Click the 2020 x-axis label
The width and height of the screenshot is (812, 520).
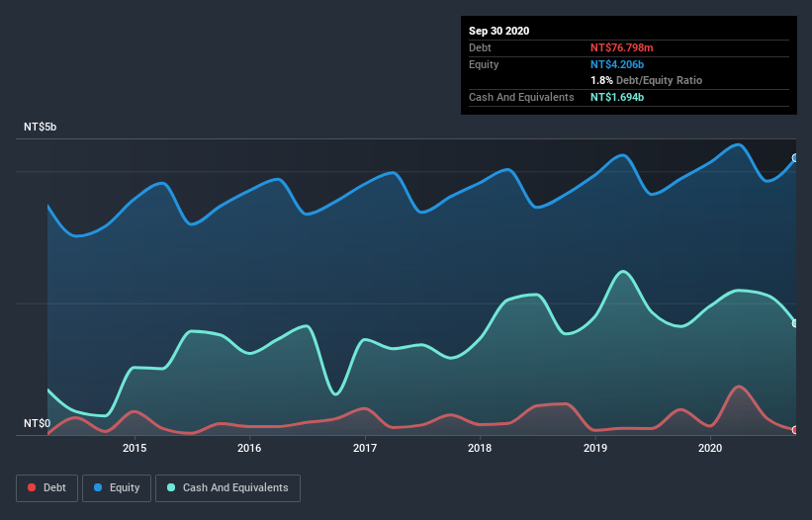click(x=710, y=448)
